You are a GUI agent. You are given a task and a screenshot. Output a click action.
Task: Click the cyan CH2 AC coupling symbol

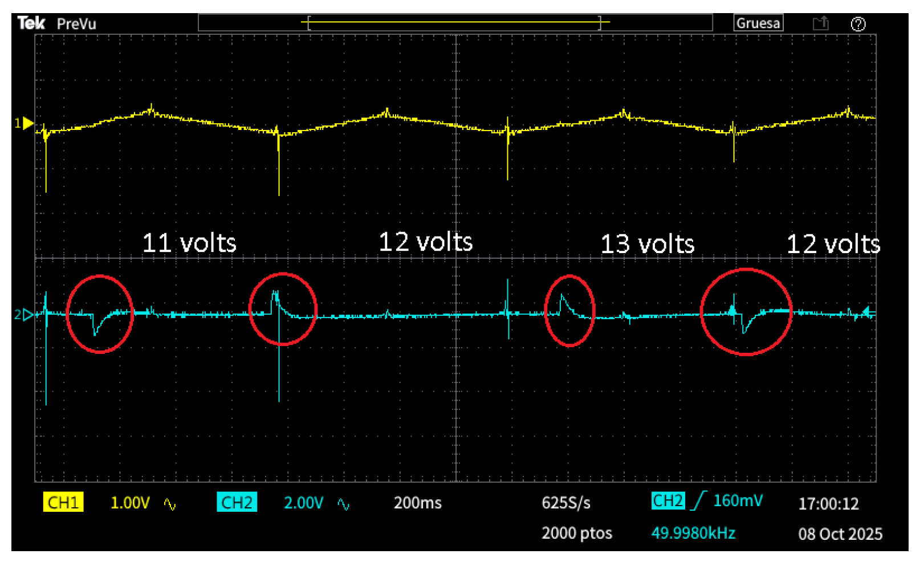click(343, 504)
